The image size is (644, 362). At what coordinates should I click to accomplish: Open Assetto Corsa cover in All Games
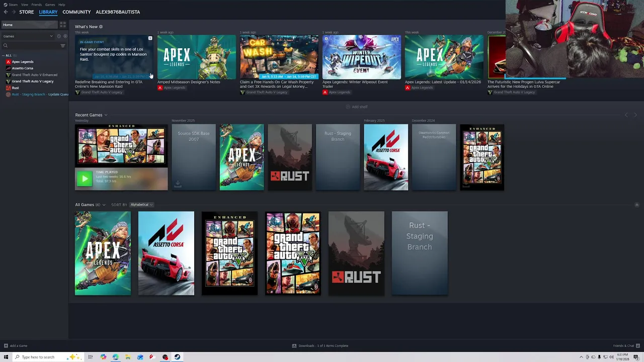coord(166,253)
